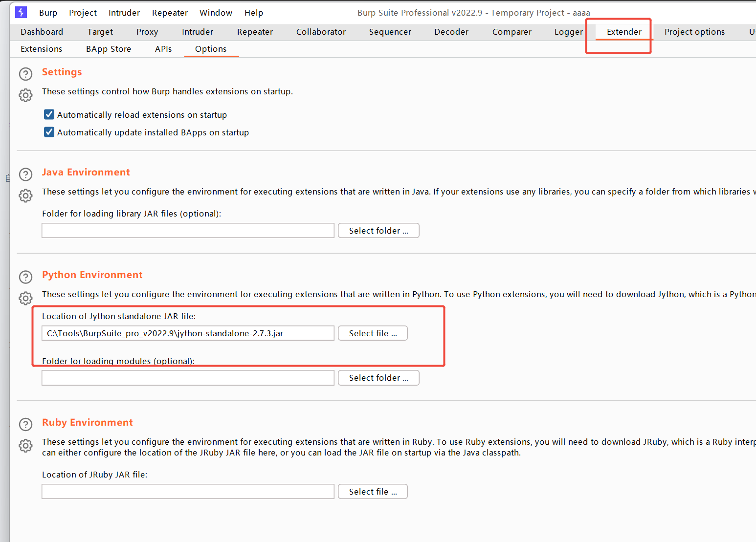This screenshot has height=542, width=756.
Task: Open help for the Settings section
Action: [25, 74]
